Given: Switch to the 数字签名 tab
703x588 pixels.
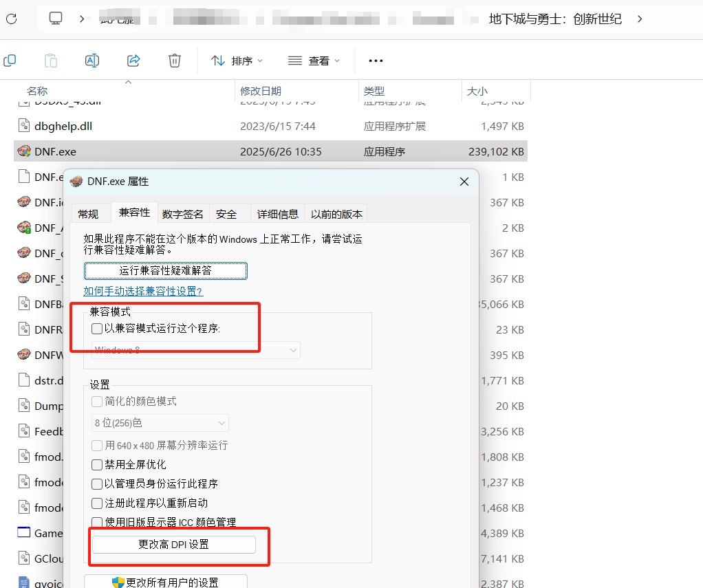Looking at the screenshot, I should pos(182,215).
